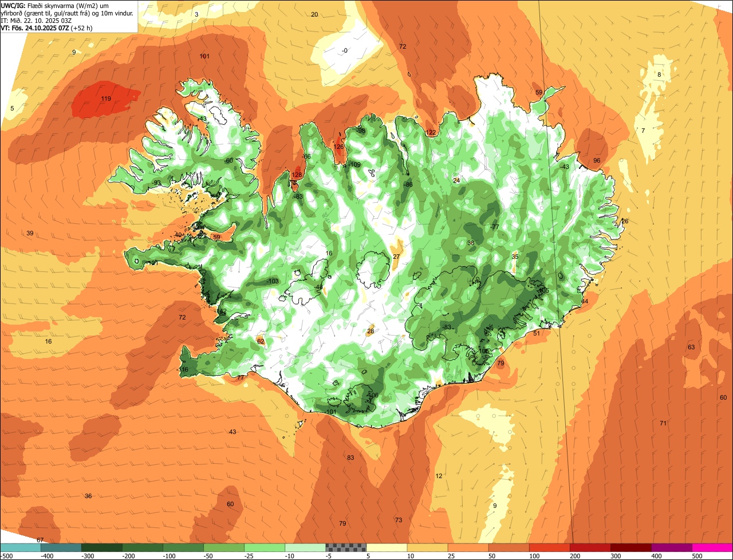733x560 pixels.
Task: Click the legend swatch between -10 and -5
Action: pos(305,547)
